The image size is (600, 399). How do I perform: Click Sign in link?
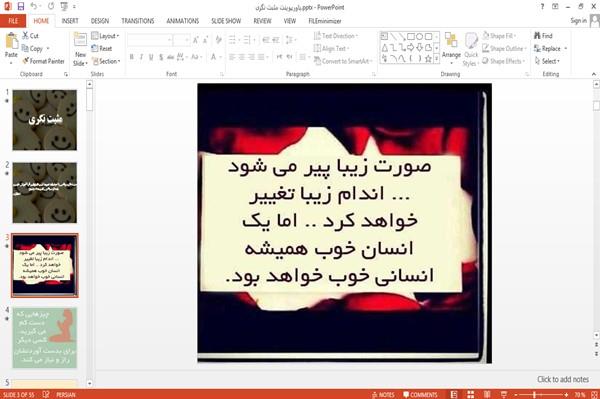pyautogui.click(x=578, y=21)
